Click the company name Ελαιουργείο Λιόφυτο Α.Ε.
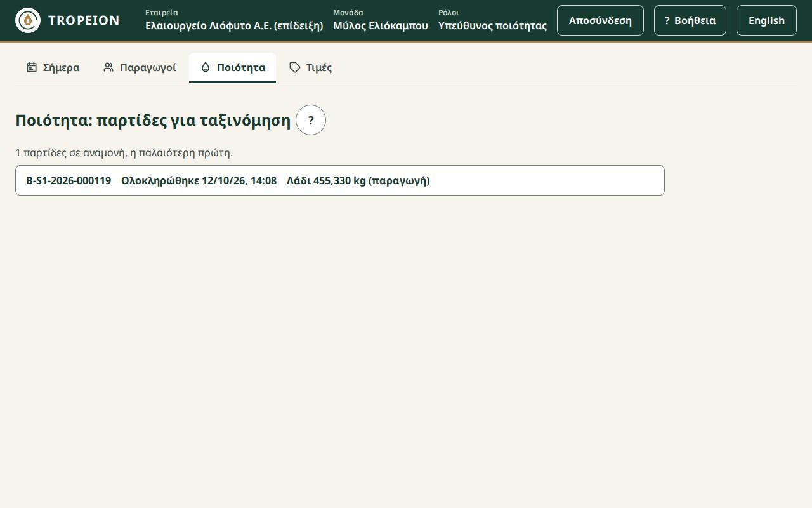The width and height of the screenshot is (812, 508). pos(234,26)
